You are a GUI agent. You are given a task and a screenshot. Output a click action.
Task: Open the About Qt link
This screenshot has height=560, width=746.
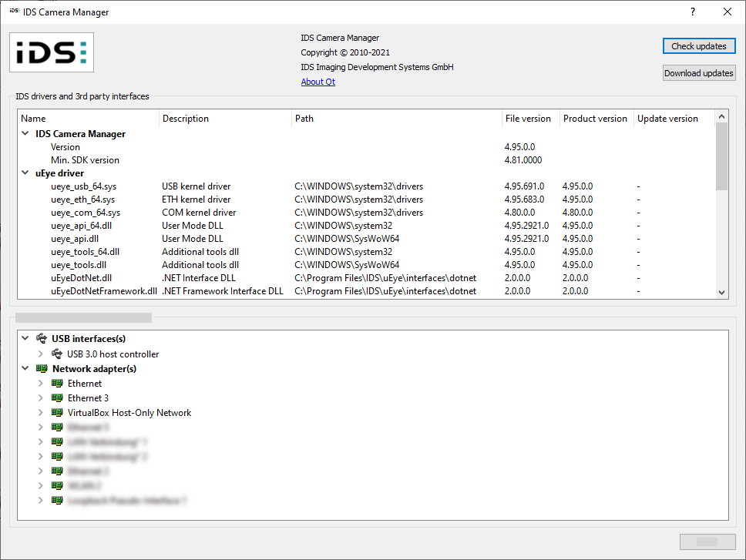pyautogui.click(x=318, y=82)
